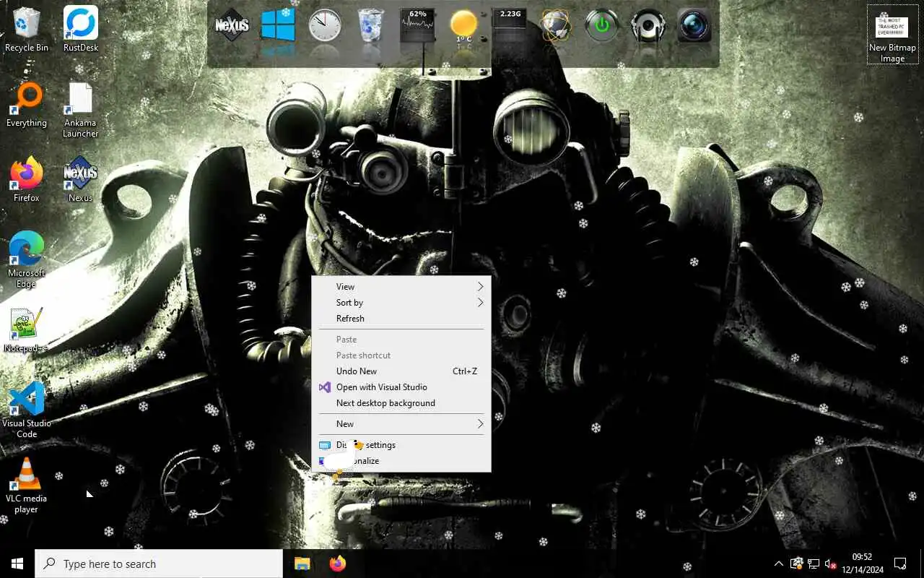Click the muted volume tray icon
The height and width of the screenshot is (578, 924).
tap(831, 564)
